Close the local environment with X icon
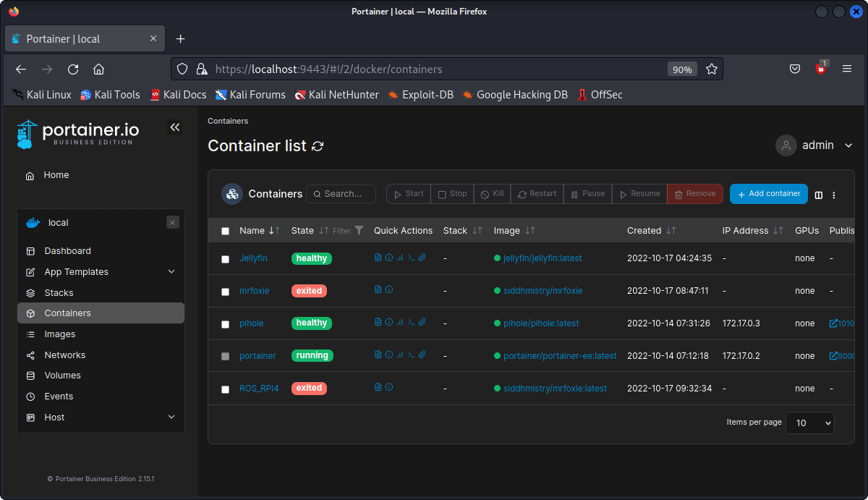 click(172, 223)
